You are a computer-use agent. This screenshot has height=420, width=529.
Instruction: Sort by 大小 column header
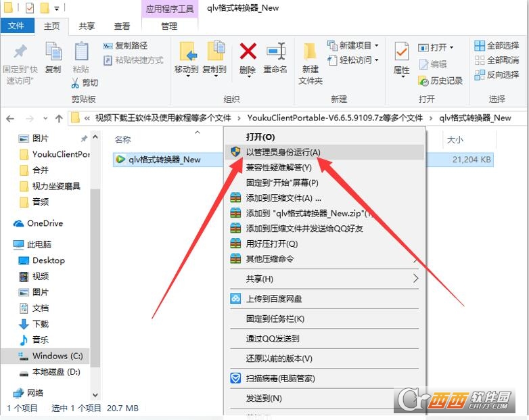pos(455,140)
